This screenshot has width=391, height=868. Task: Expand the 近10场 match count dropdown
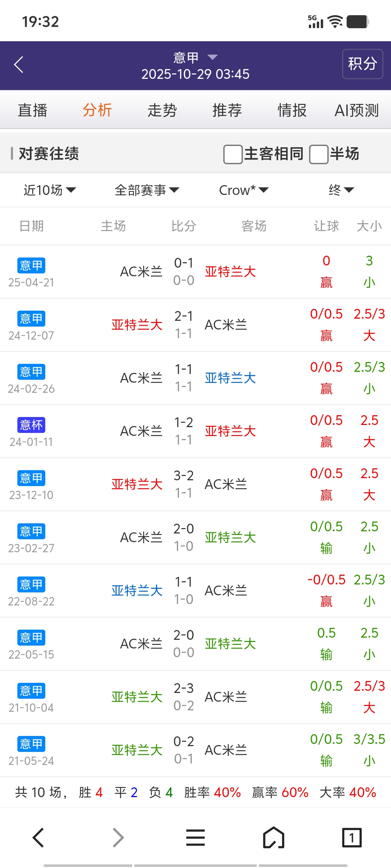[x=50, y=190]
